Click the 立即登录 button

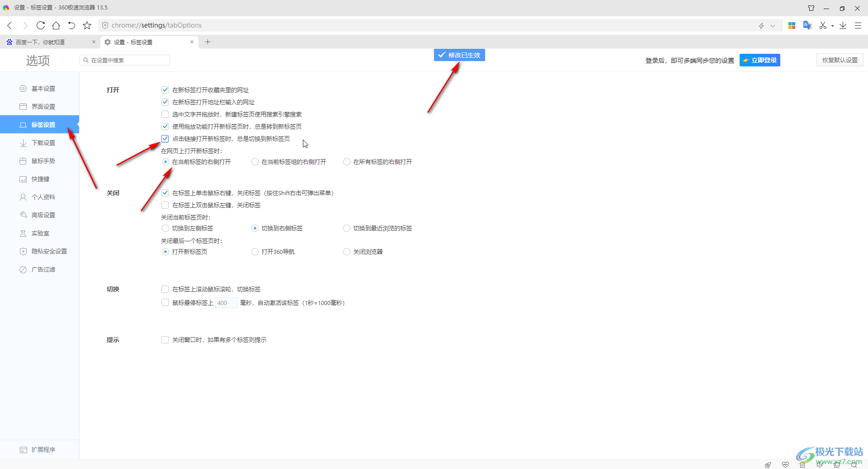(760, 60)
